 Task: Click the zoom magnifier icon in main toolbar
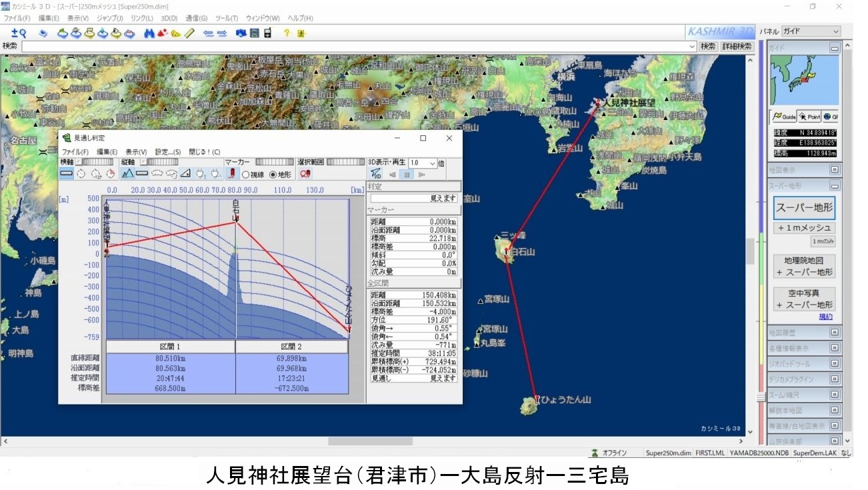[x=19, y=33]
